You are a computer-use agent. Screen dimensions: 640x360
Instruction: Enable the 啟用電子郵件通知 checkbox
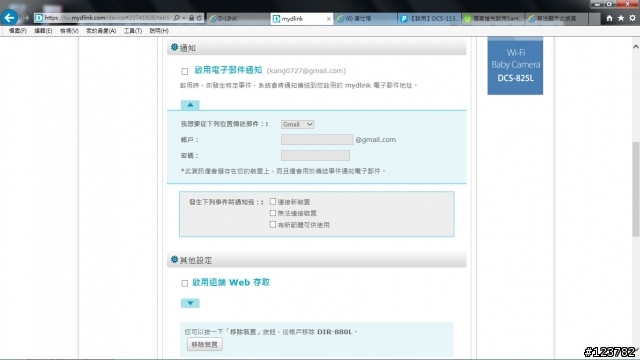184,71
